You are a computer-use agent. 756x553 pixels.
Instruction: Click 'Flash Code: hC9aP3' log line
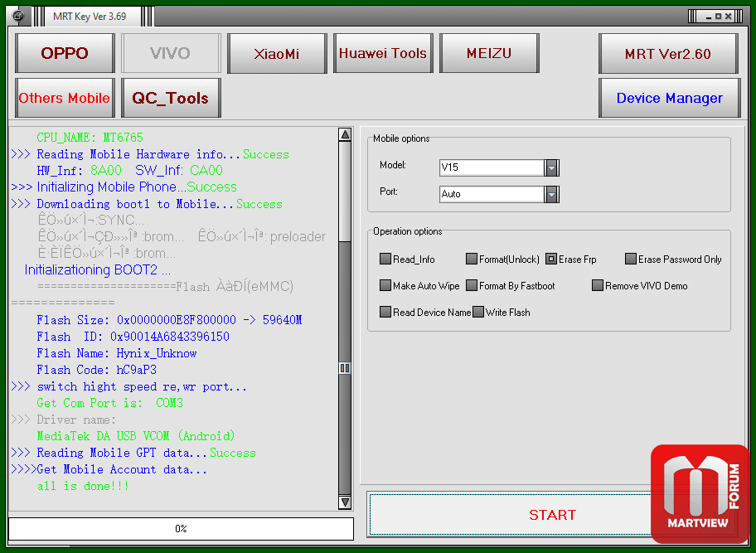96,370
